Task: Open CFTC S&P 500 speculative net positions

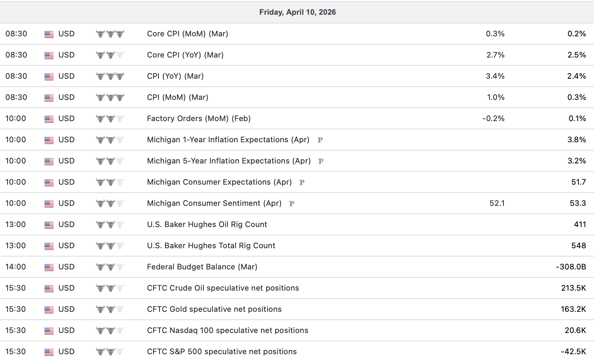Action: pos(222,352)
